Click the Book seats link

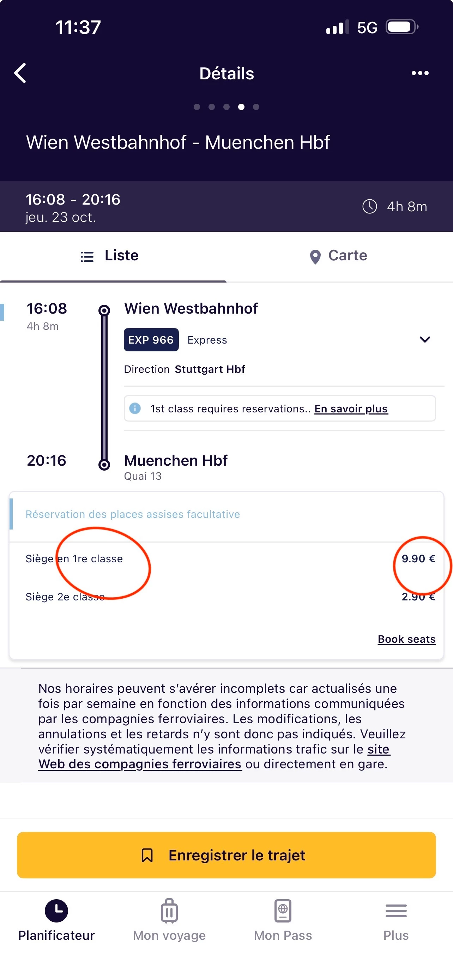tap(406, 639)
